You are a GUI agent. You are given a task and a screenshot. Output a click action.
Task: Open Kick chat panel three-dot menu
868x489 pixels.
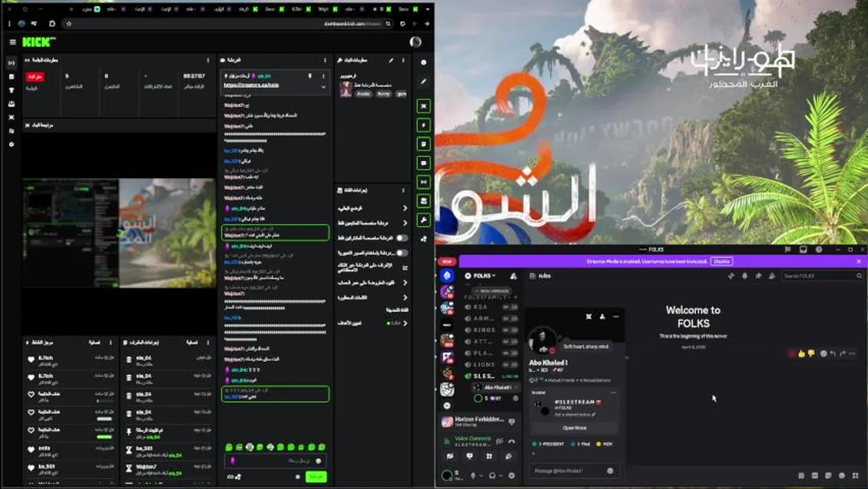point(325,60)
